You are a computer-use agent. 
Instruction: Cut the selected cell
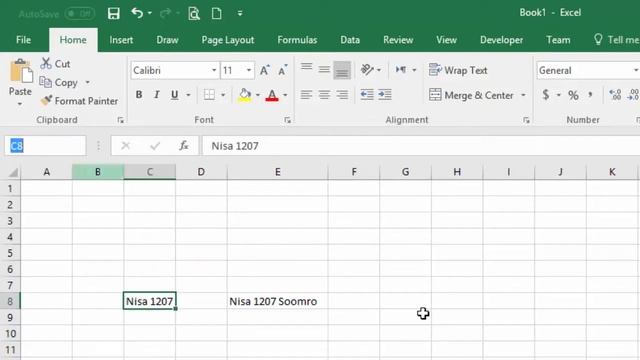click(x=56, y=64)
